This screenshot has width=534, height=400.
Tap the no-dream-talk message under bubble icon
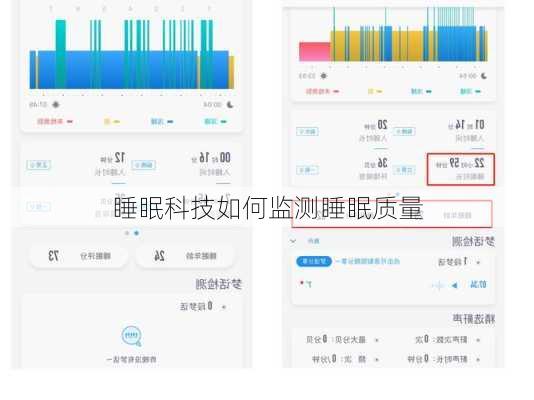point(131,359)
